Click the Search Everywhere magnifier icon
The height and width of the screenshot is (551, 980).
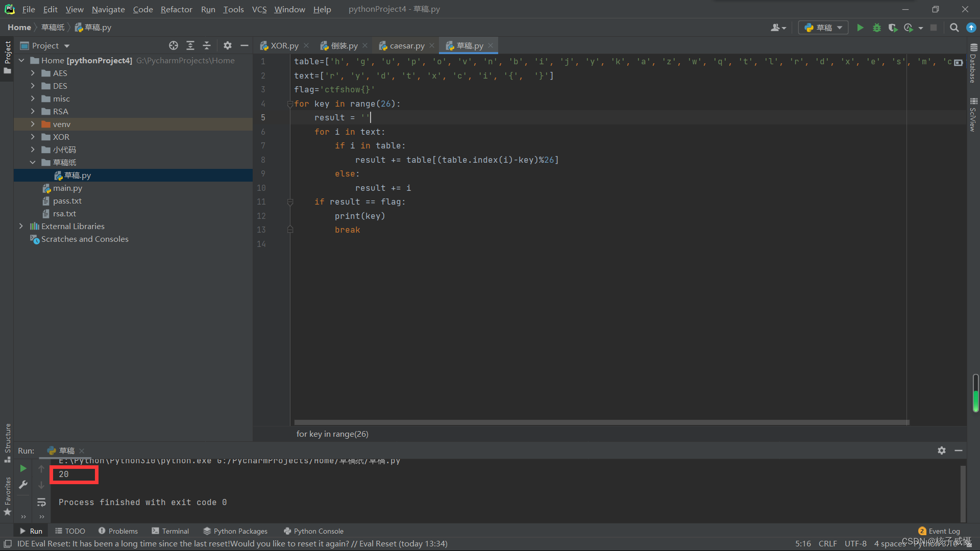coord(954,28)
